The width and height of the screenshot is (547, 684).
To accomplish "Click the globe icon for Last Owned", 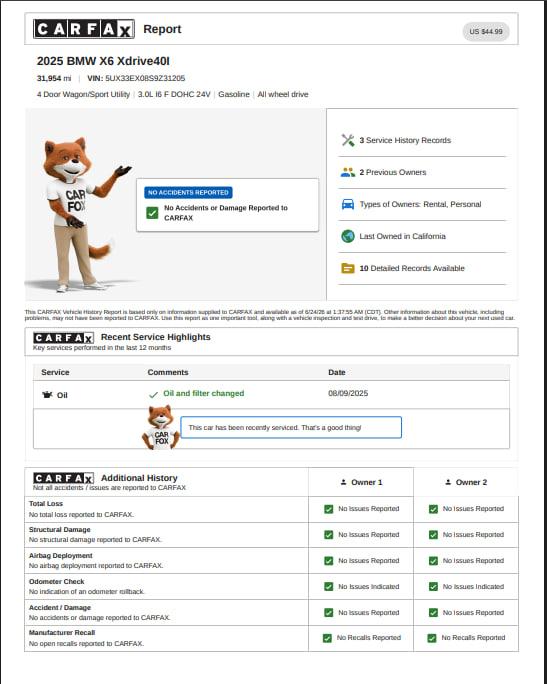I will tap(348, 236).
